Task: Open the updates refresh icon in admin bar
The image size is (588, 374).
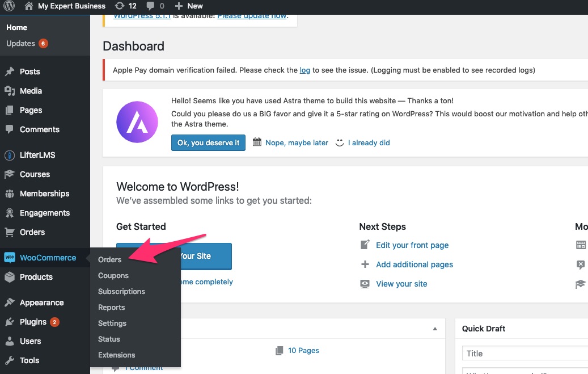Action: click(x=119, y=6)
